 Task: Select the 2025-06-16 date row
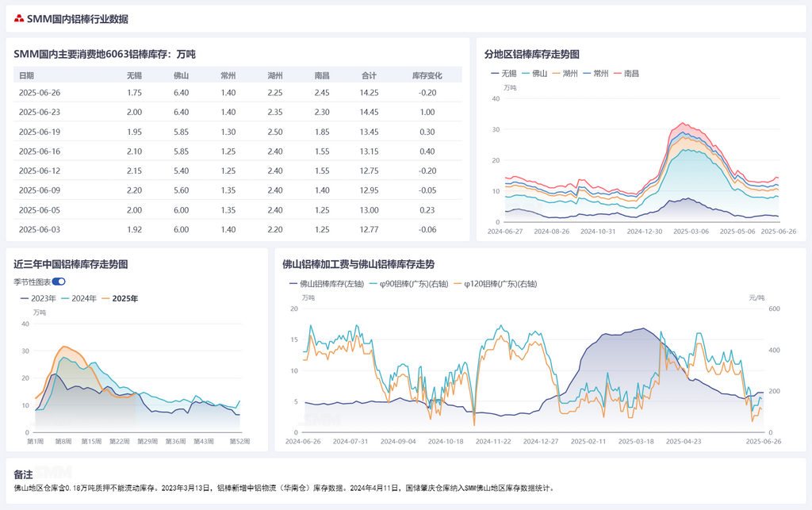coord(238,151)
